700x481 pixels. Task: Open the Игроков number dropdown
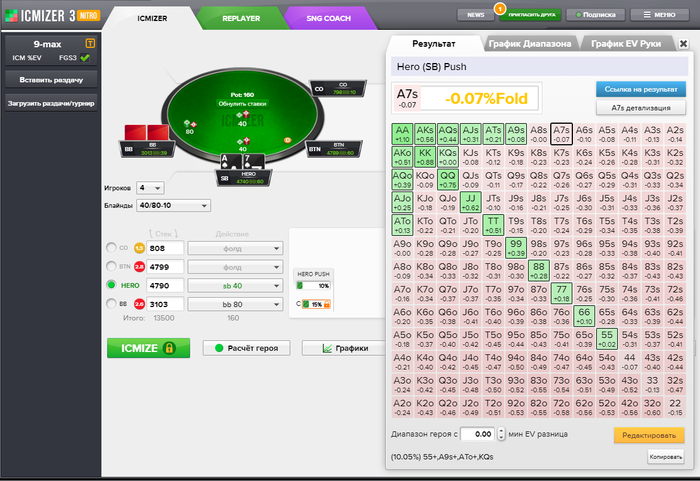[150, 188]
